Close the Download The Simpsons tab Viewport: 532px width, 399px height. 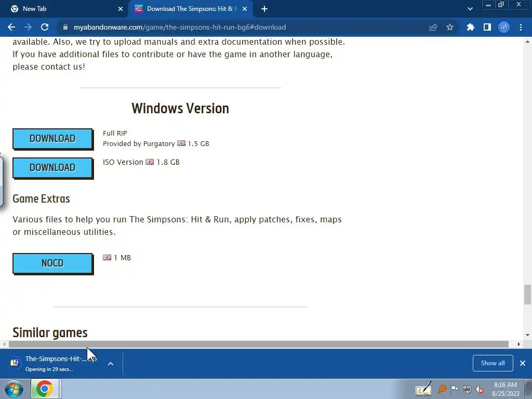(245, 9)
